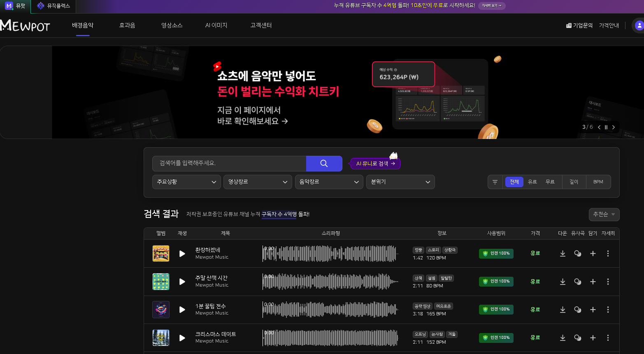This screenshot has height=354, width=644.
Task: Expand the 영상장르 dropdown
Action: pos(258,182)
